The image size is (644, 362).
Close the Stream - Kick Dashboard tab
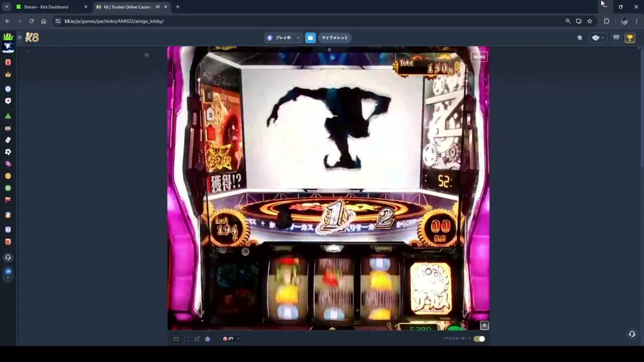coord(86,7)
